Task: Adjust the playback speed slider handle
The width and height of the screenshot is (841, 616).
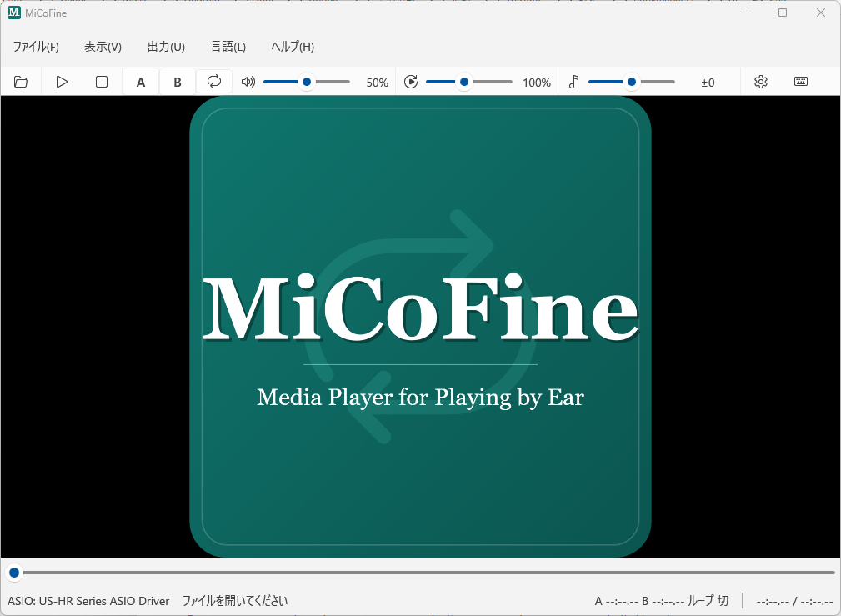Action: pos(464,82)
